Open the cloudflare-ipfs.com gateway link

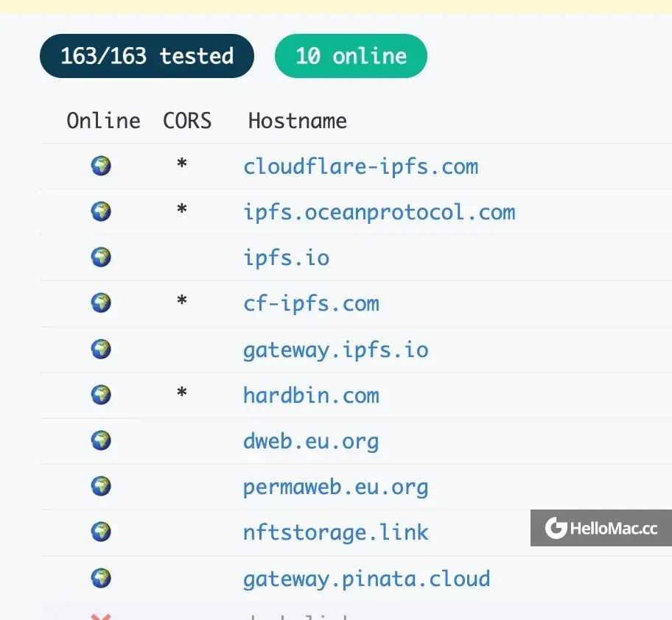coord(361,166)
